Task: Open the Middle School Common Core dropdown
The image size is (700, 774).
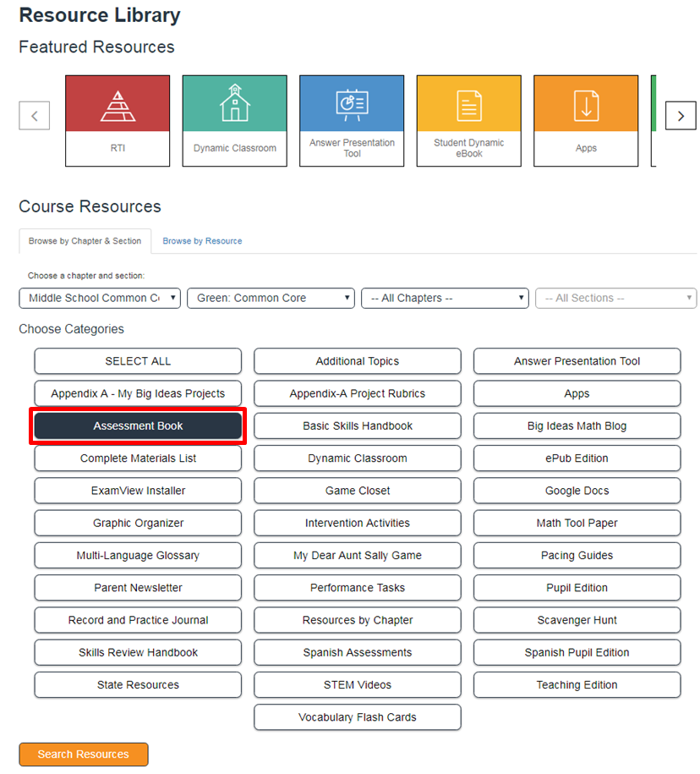Action: pos(100,298)
